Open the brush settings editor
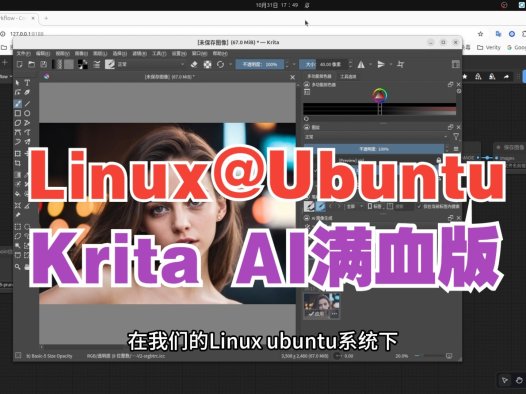Screen dimensions: 526x394 97,64
